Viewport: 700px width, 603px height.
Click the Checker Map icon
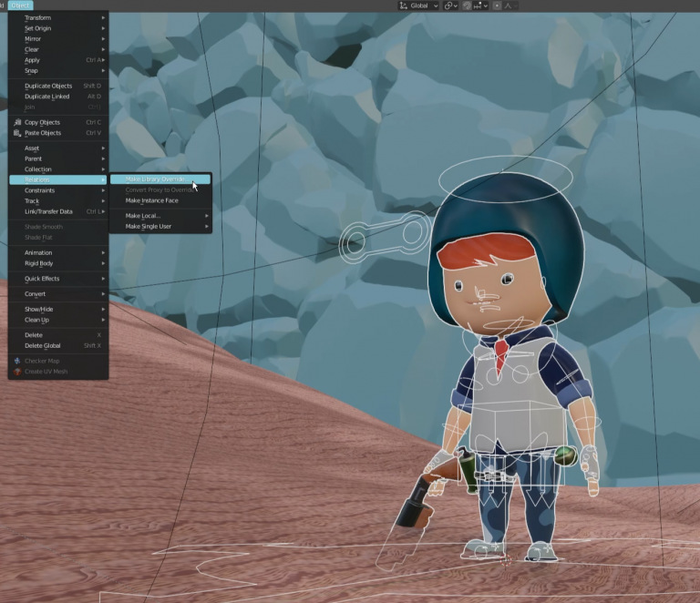(17, 361)
